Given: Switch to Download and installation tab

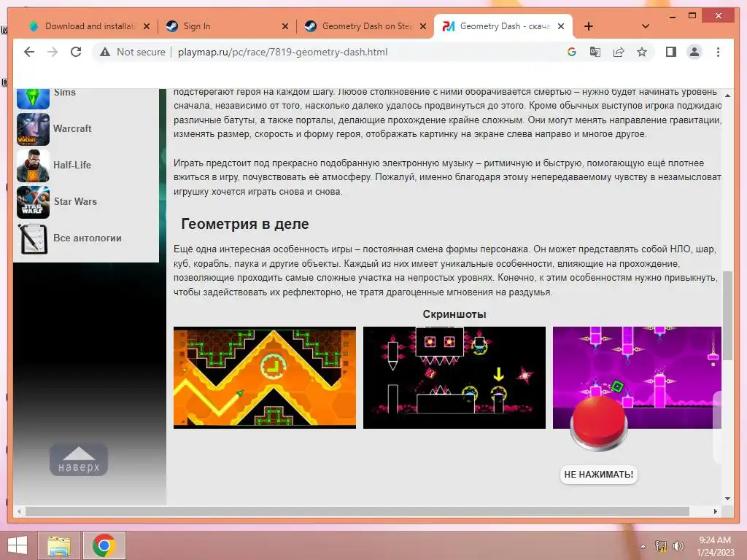Looking at the screenshot, I should click(90, 26).
